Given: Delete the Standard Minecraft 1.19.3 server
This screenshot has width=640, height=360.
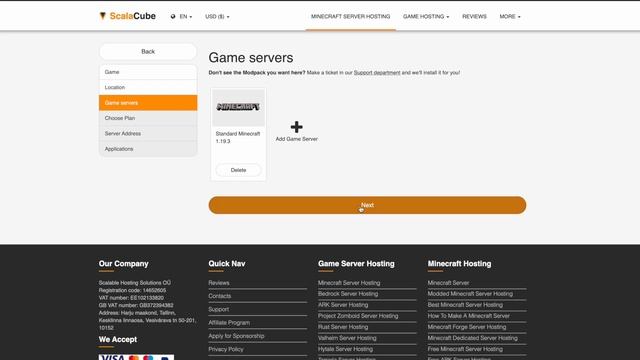Looking at the screenshot, I should pos(238,170).
